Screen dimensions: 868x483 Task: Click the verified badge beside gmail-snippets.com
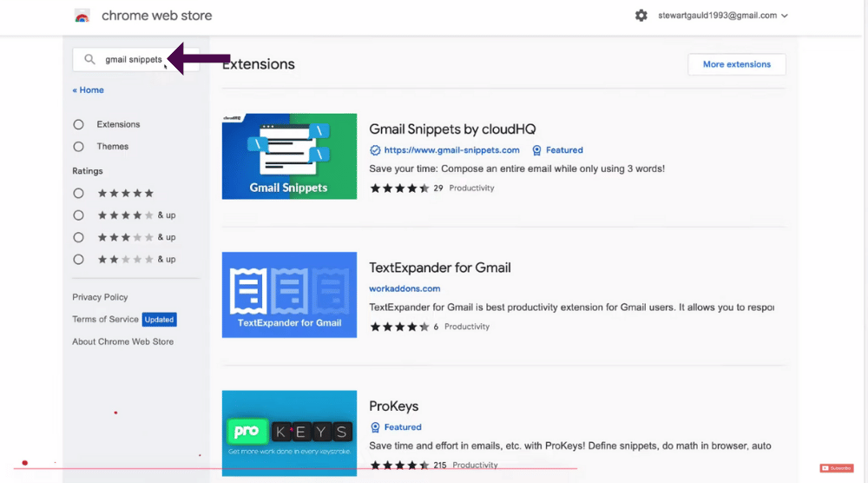(x=375, y=150)
